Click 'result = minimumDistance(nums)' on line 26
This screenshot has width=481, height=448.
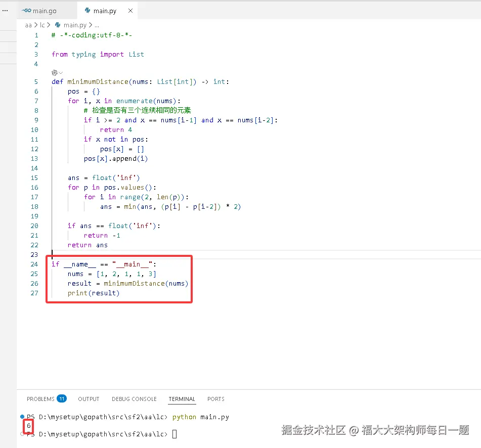128,283
